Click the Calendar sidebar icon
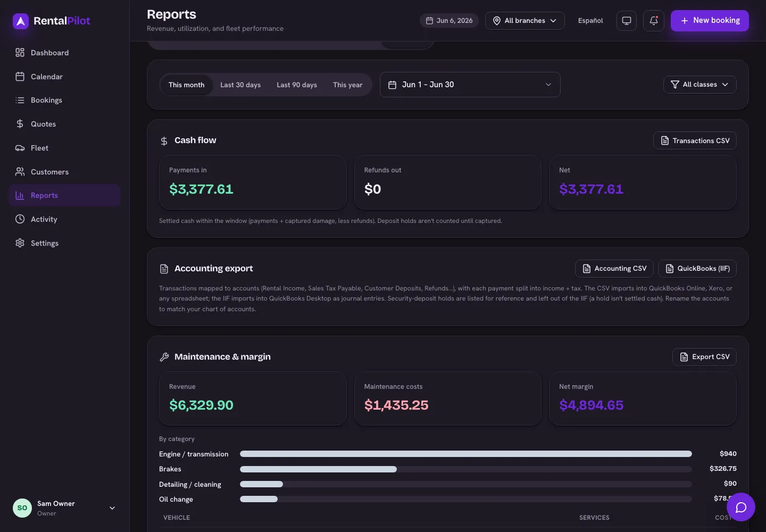The width and height of the screenshot is (766, 532). [x=20, y=77]
